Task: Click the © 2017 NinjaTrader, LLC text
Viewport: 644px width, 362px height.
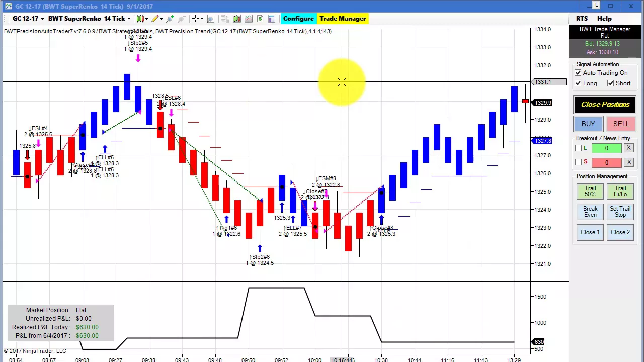Action: (35, 351)
